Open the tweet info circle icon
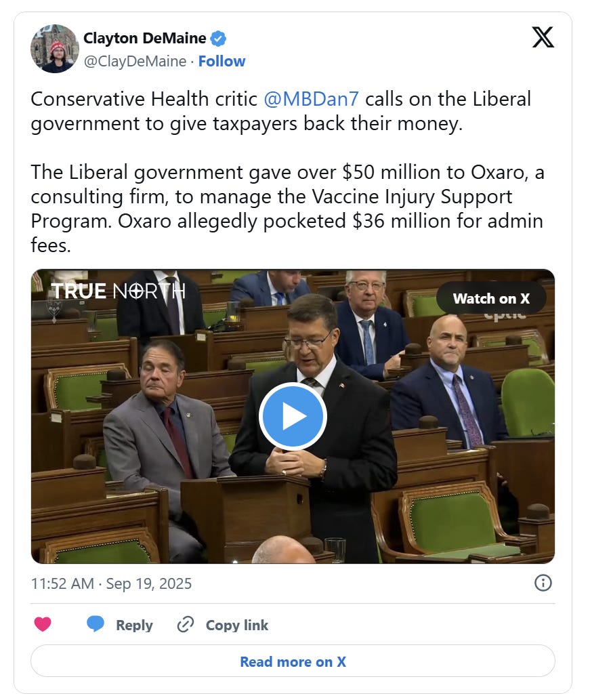 tap(543, 583)
